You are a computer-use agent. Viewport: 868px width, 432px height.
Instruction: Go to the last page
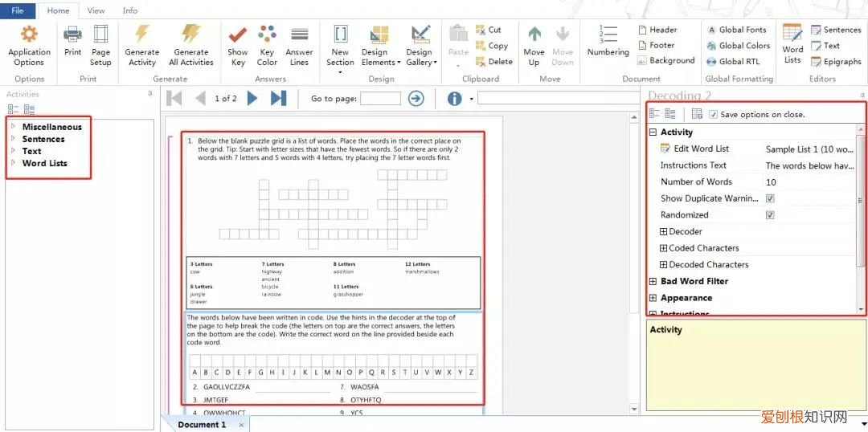point(278,99)
